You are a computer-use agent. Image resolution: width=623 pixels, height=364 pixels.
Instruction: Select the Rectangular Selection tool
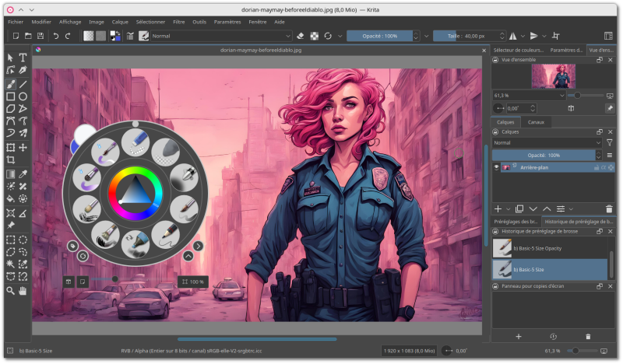[10, 240]
